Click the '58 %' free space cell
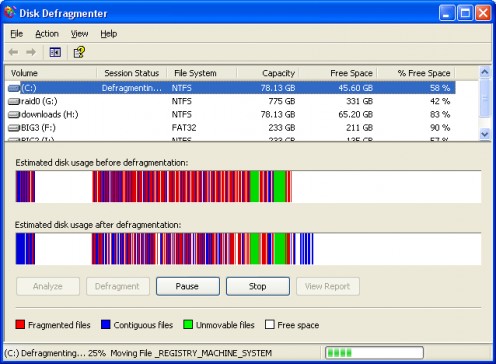The height and width of the screenshot is (364, 496). click(440, 88)
